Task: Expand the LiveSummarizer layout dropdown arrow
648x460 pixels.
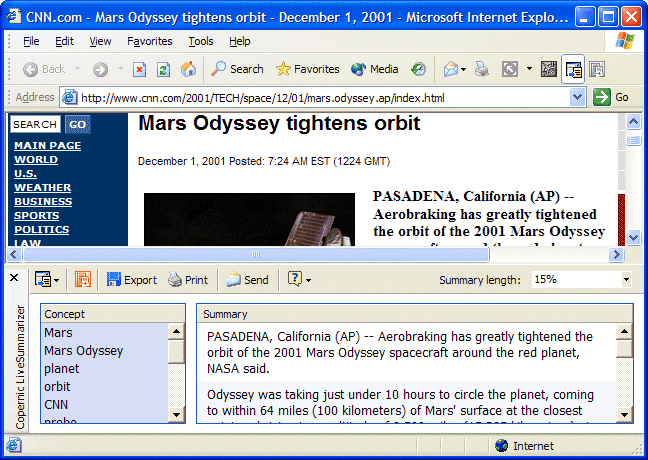Action: 57,281
